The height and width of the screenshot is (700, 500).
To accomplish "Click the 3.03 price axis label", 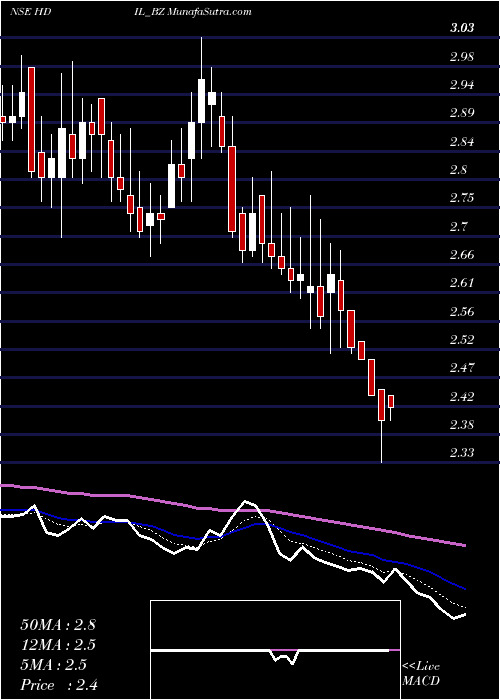I will pyautogui.click(x=462, y=28).
